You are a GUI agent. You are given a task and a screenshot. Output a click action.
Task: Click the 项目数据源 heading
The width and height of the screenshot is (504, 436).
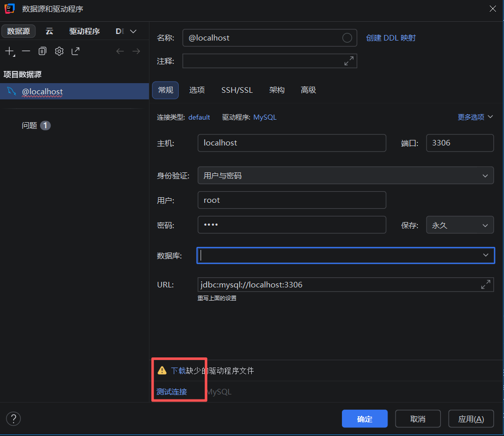(22, 75)
